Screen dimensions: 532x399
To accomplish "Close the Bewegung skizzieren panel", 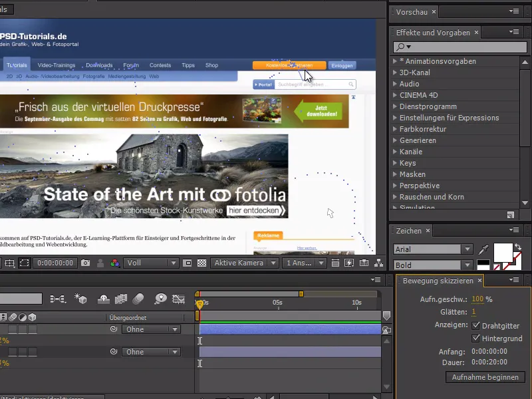I will (x=479, y=281).
